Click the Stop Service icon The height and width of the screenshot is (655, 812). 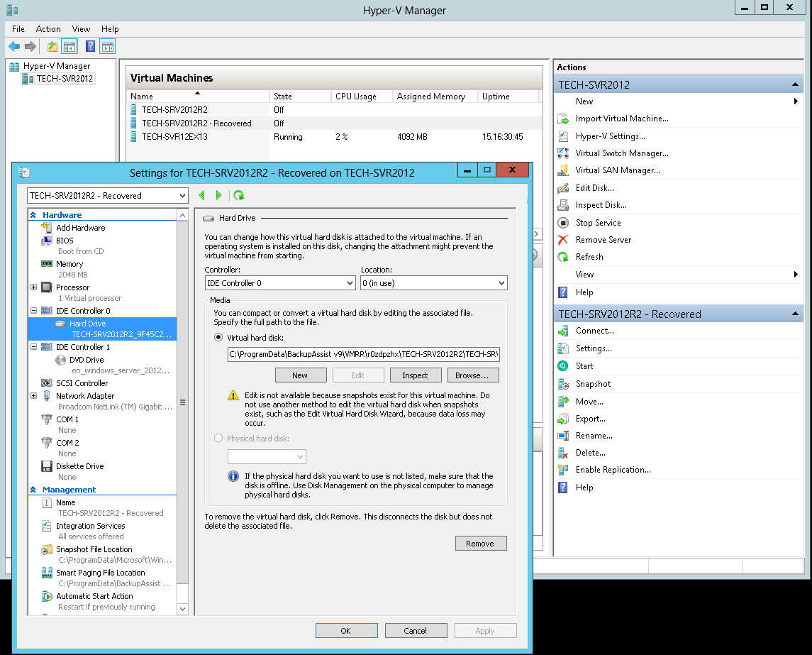coord(563,223)
